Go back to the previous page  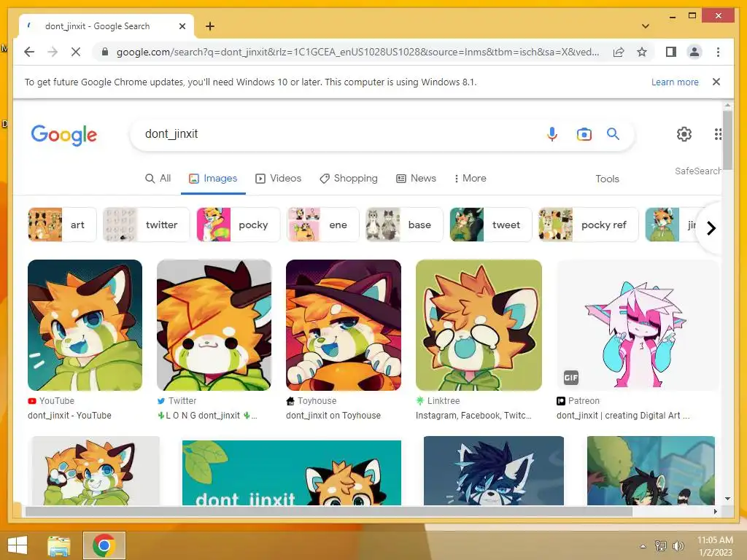point(29,52)
